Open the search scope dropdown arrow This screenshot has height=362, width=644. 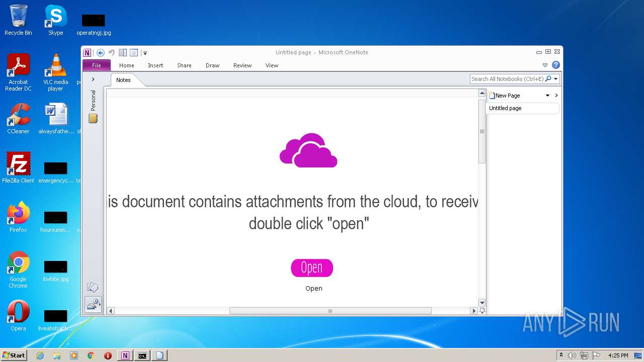[x=556, y=79]
